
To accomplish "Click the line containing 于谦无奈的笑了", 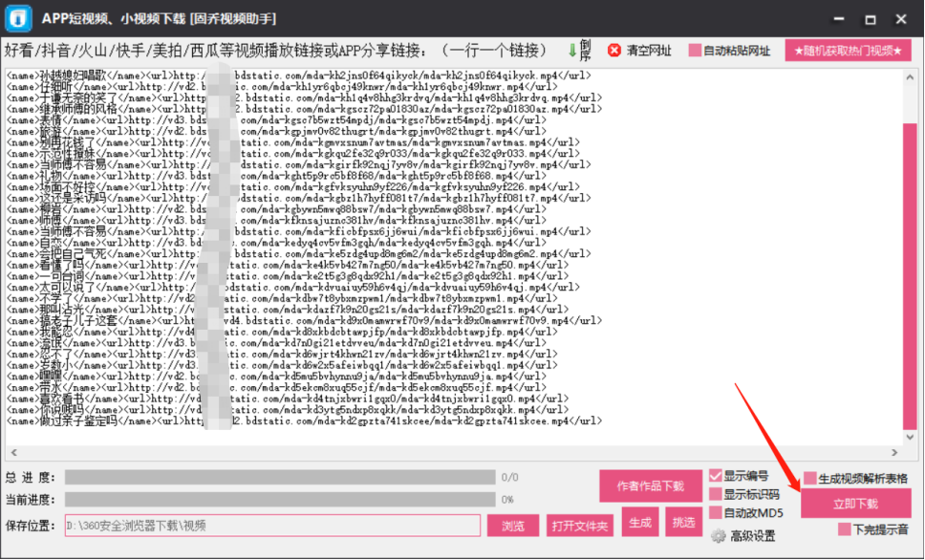I will coord(305,98).
